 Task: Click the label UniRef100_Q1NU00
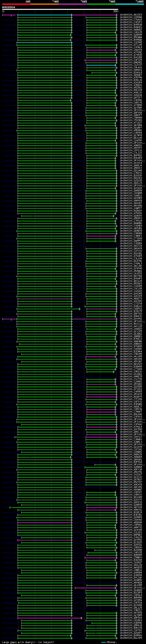pos(131,216)
